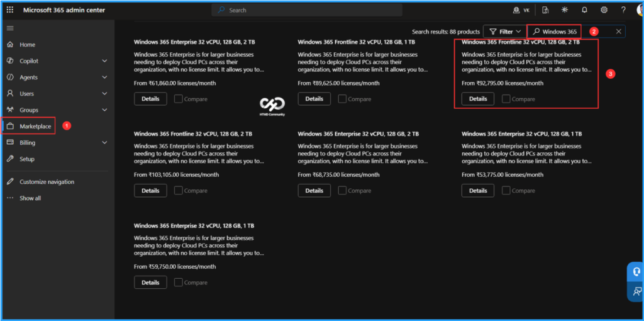
Task: View Details of the ₹68,735.00 product
Action: 314,191
